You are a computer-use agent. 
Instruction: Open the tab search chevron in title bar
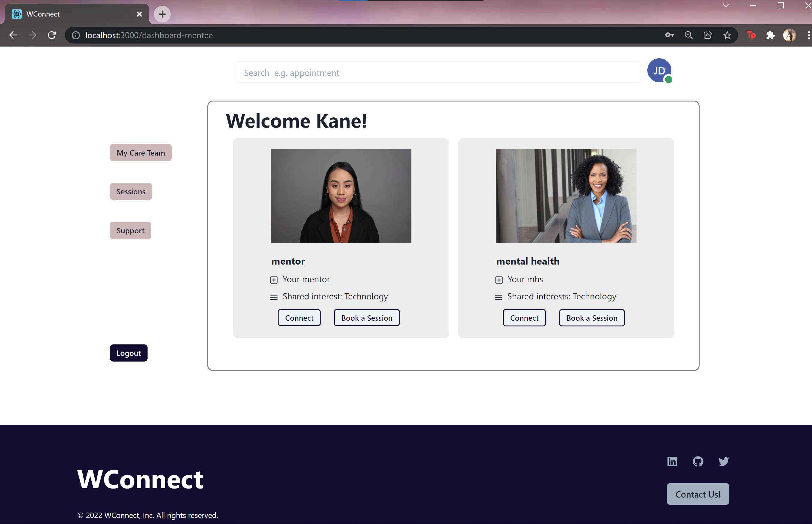tap(725, 6)
